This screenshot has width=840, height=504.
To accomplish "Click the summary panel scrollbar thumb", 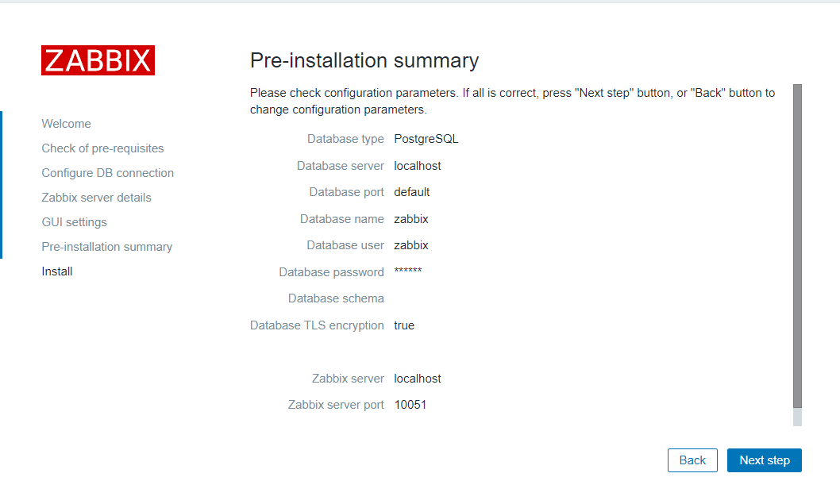I will [x=797, y=246].
